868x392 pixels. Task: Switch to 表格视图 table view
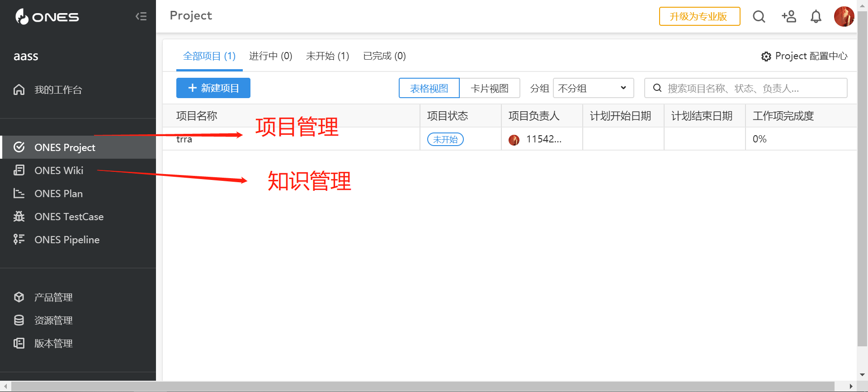point(429,88)
